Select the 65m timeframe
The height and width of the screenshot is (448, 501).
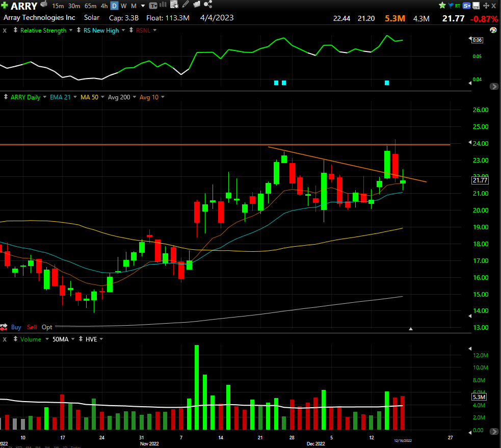point(90,6)
